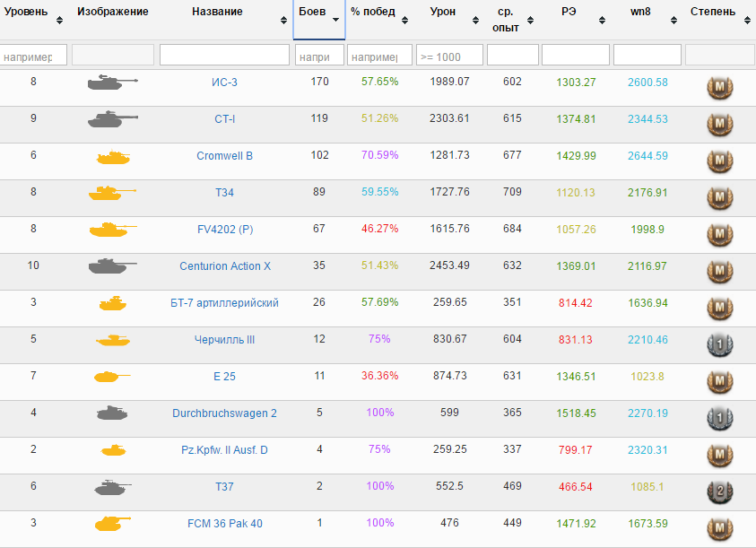Open the Cromwell B tank link
Image resolution: width=756 pixels, height=548 pixels.
(x=224, y=156)
